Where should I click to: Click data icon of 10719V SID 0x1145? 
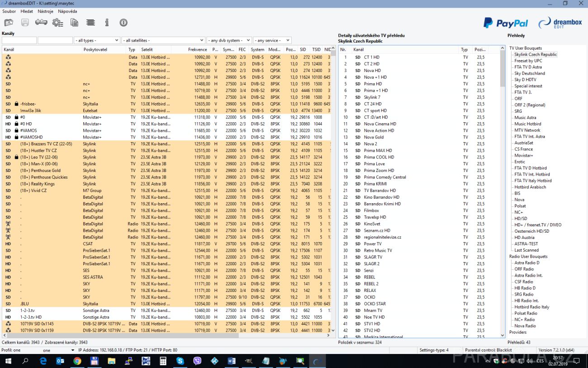click(8, 324)
